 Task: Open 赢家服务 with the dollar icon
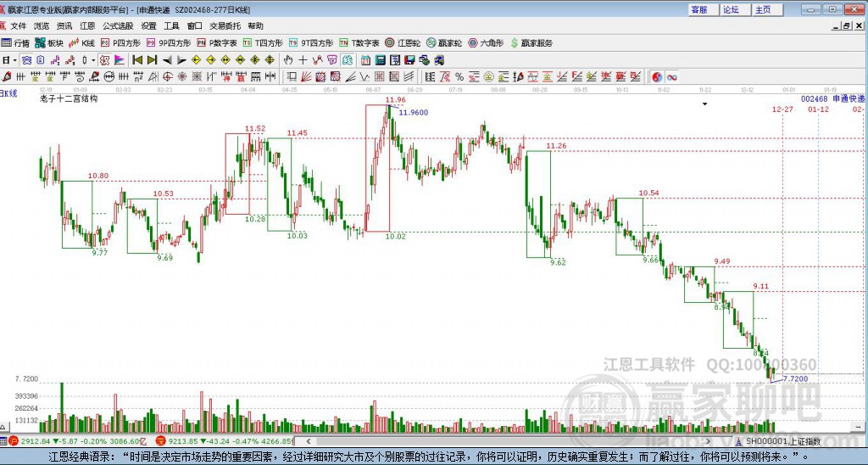531,42
